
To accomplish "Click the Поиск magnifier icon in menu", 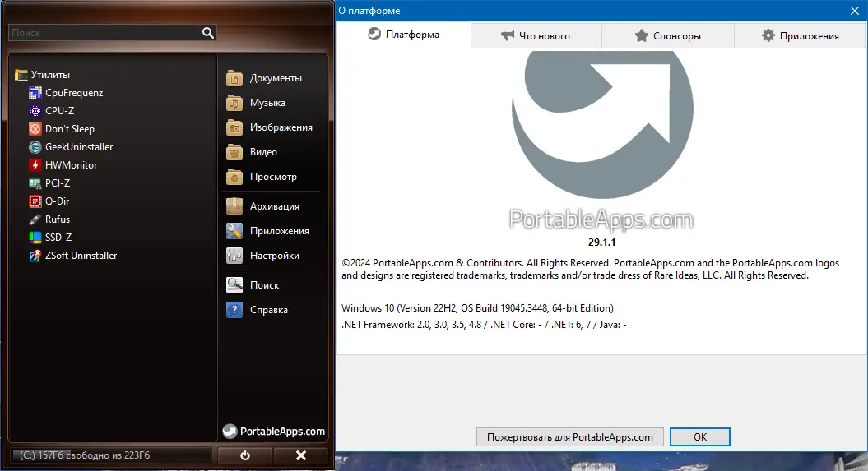I will 234,285.
